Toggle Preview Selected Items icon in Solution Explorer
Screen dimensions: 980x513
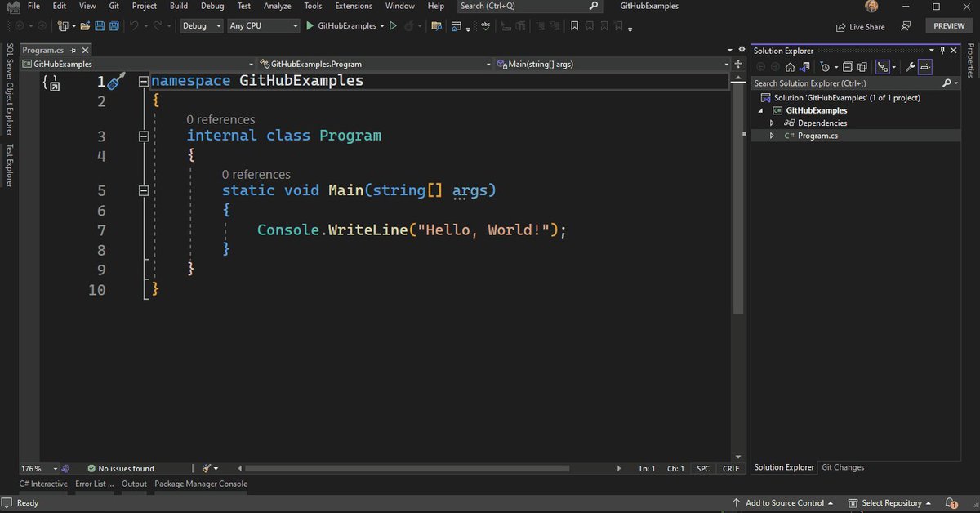click(925, 67)
